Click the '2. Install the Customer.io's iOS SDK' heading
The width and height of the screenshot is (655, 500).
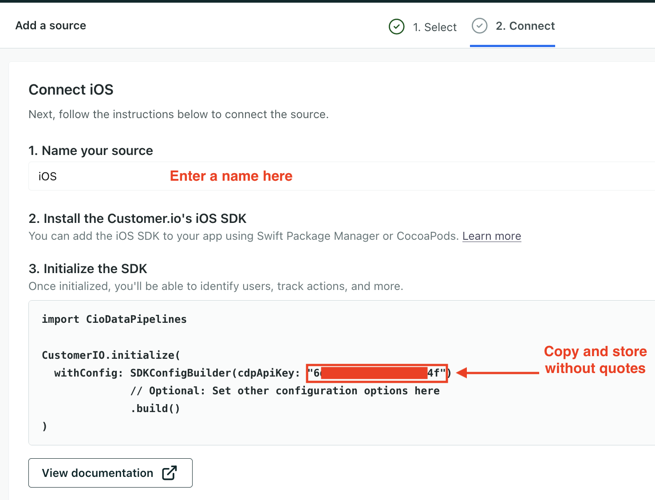pyautogui.click(x=137, y=218)
